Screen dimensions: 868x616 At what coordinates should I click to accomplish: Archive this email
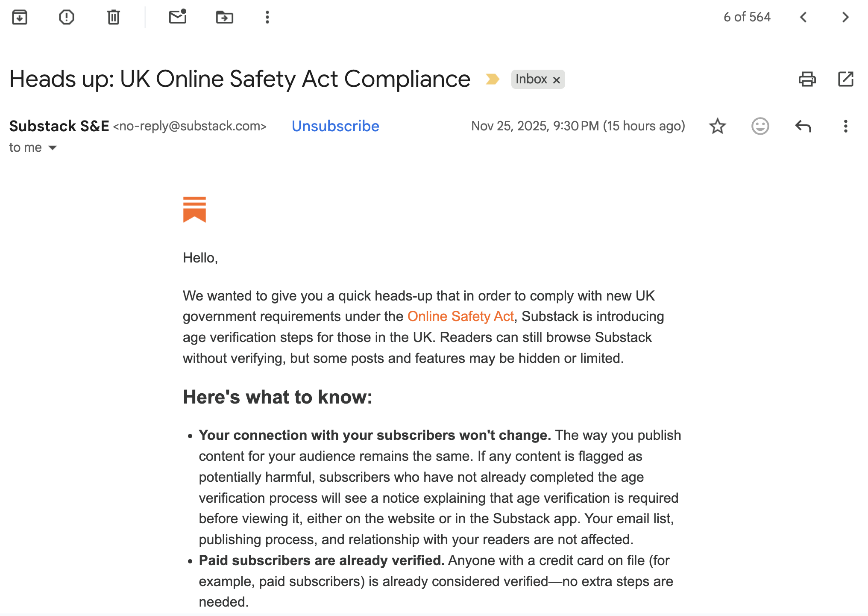(20, 17)
